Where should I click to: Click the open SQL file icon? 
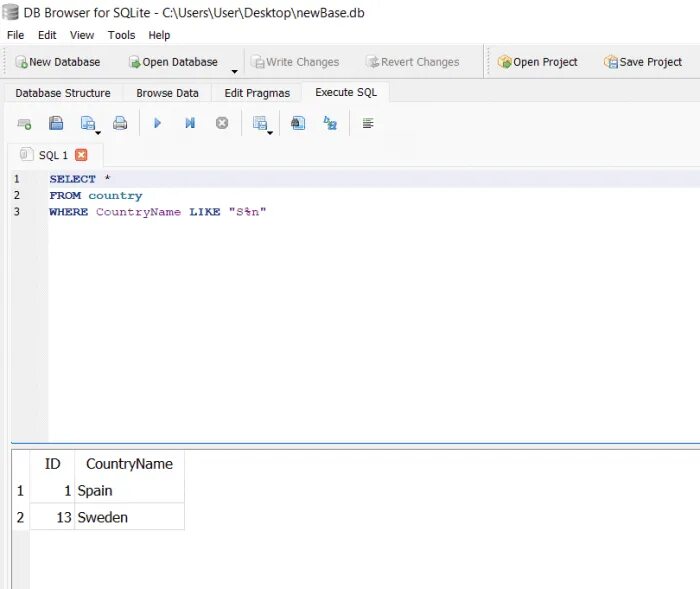point(56,123)
